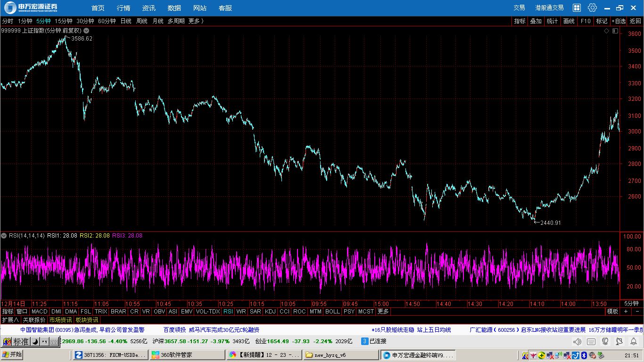Viewport: 644px width, 362px height.
Task: Switch to the 1分钟 chart period
Action: tap(25, 21)
